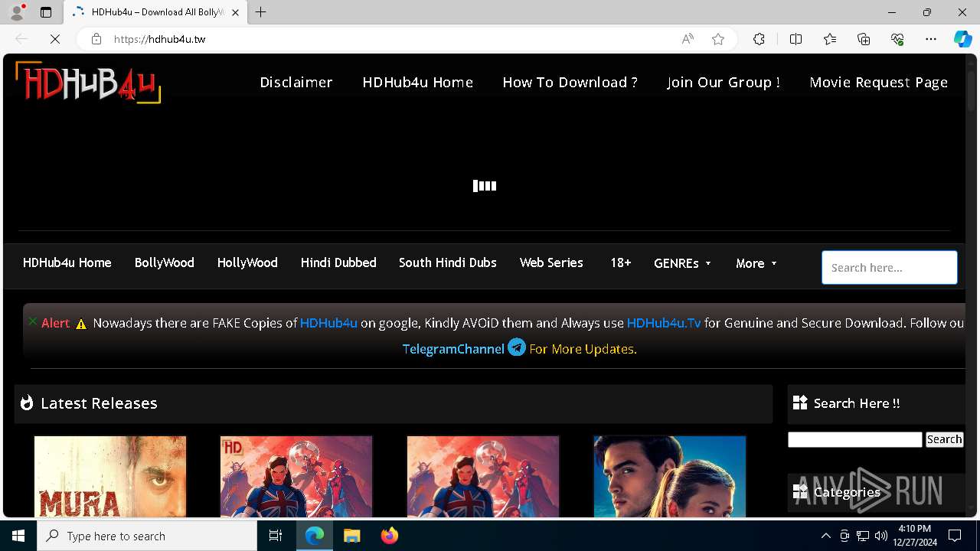Screen dimensions: 980x551
Task: Open Join Our Group ! link
Action: point(724,82)
